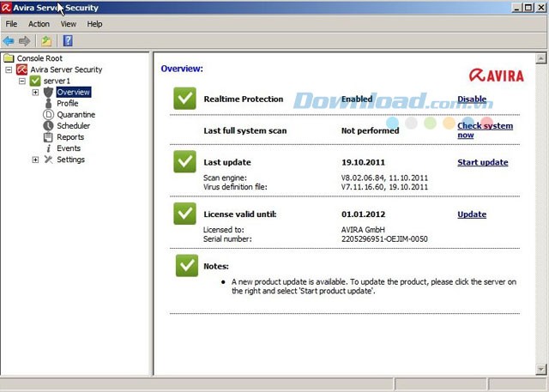
Task: Open the File menu
Action: tap(11, 24)
